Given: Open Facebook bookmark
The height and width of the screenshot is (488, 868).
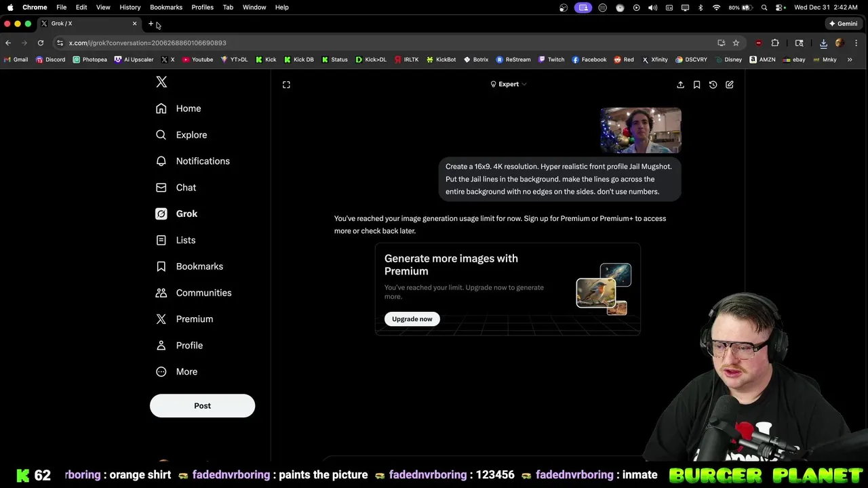Looking at the screenshot, I should [x=589, y=60].
